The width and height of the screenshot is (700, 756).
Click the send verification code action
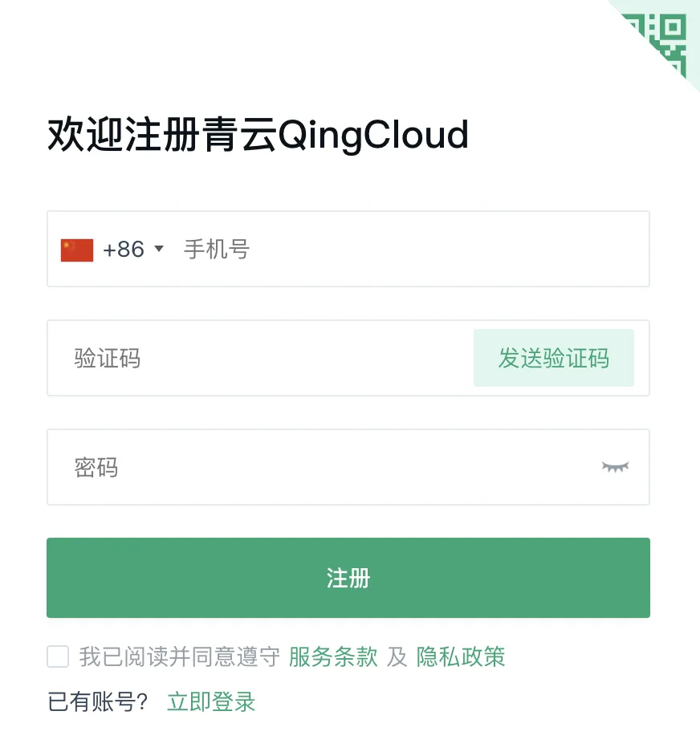[553, 358]
